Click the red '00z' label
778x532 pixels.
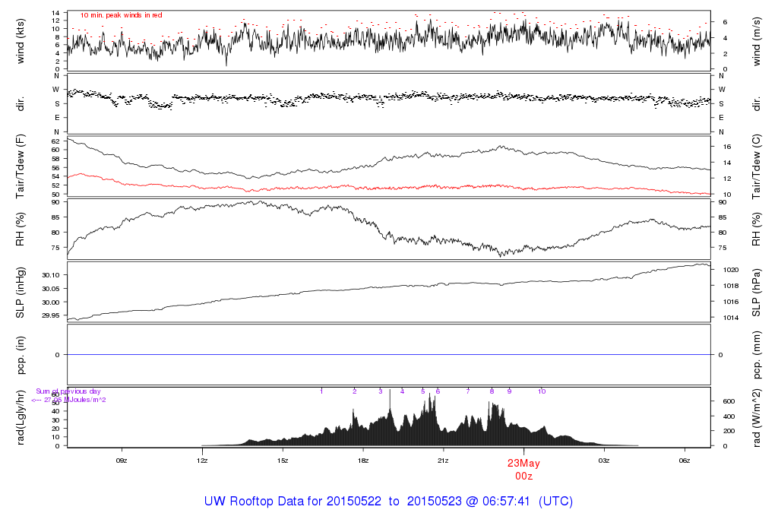pos(524,477)
